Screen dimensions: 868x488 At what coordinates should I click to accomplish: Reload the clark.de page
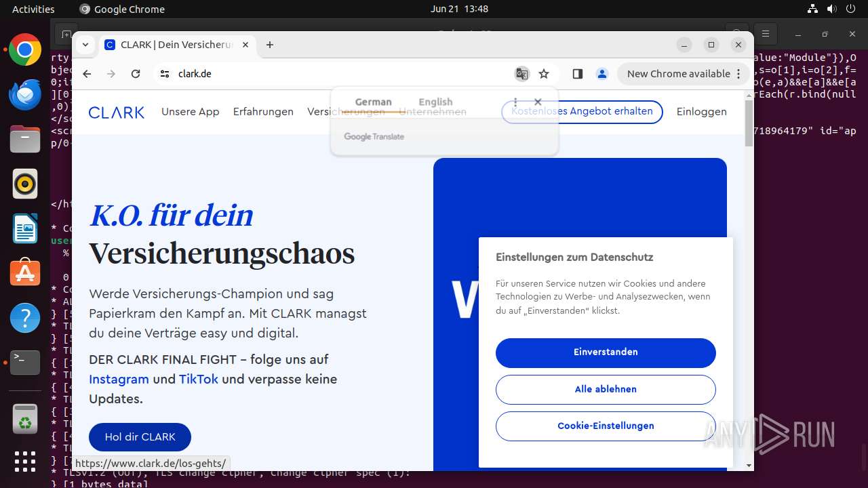[x=136, y=74]
